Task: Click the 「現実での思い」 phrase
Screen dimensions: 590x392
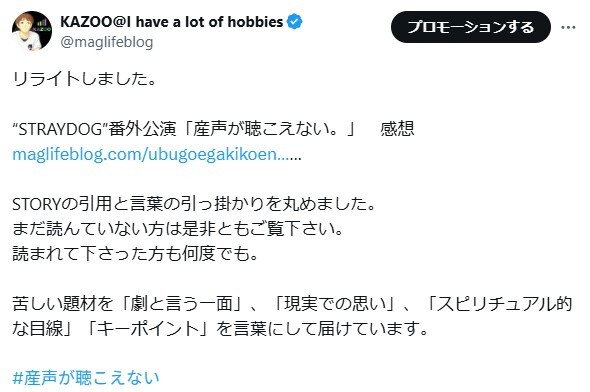Action: tap(335, 304)
